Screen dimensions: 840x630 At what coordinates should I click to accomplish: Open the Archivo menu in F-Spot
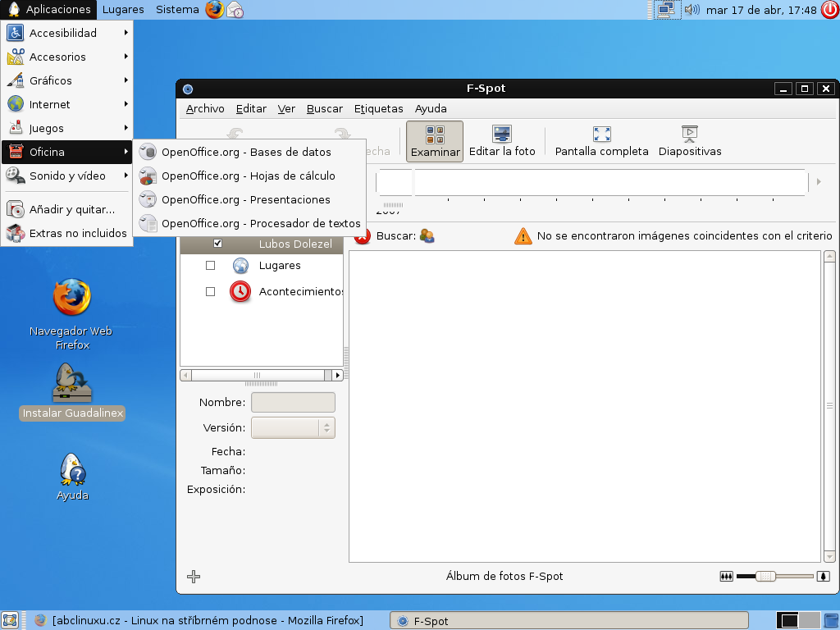click(x=205, y=109)
